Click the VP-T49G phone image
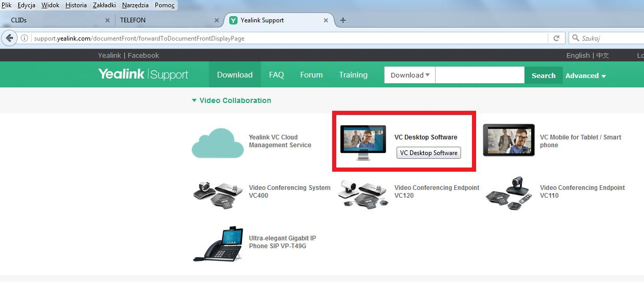The image size is (644, 282). pos(218,243)
